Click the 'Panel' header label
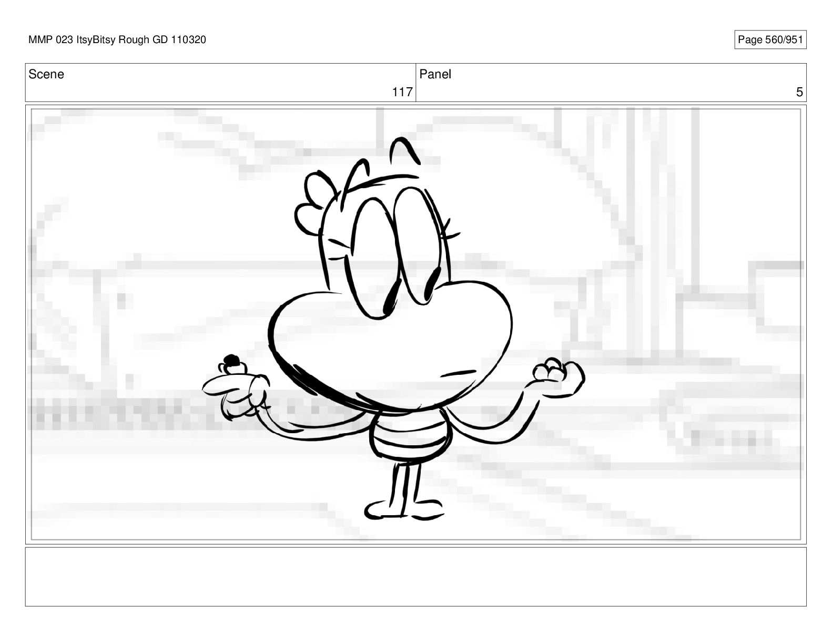 435,74
